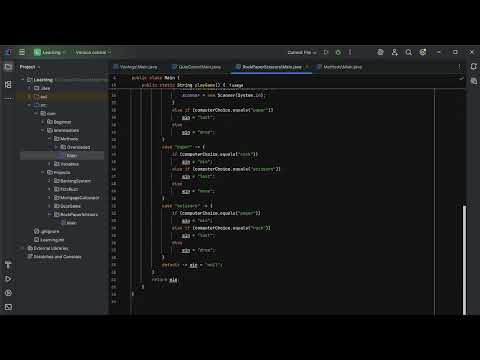
Task: Open the Project view selector dropdown
Action: pos(30,67)
